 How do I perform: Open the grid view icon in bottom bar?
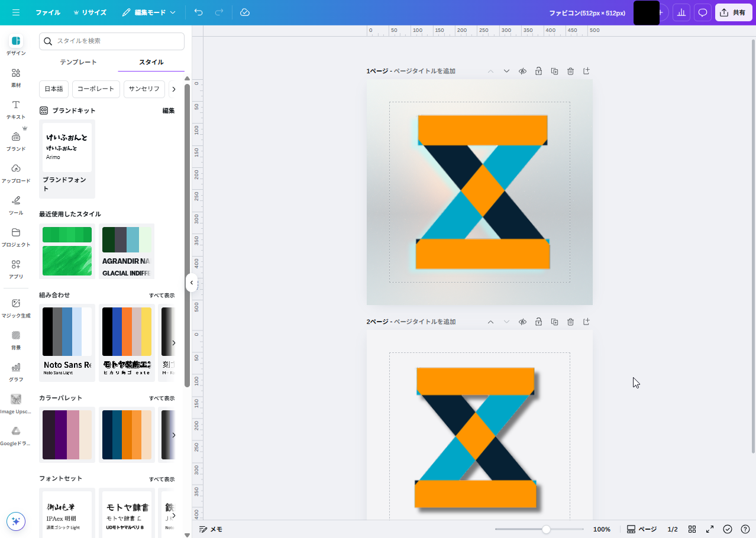coord(692,529)
